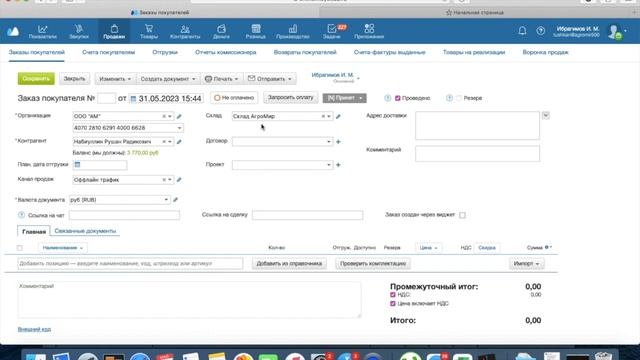
Task: Open calendar icon for План. дата отгрузки
Action: point(77,164)
